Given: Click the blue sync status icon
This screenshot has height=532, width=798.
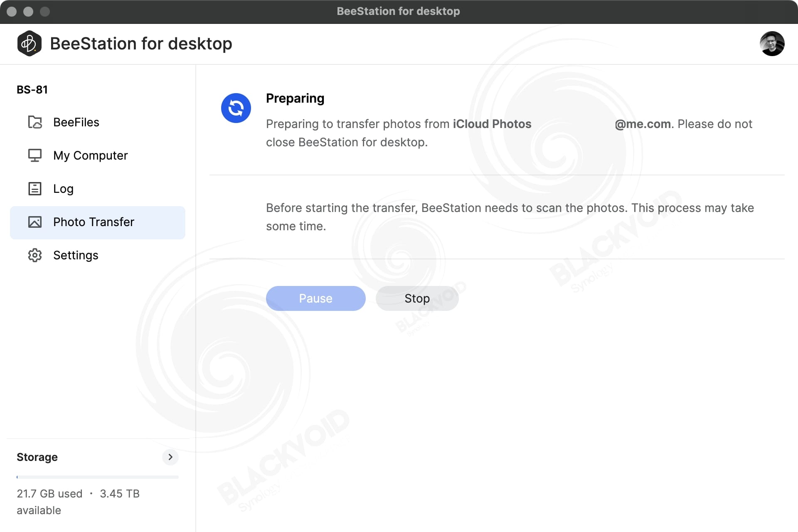Looking at the screenshot, I should tap(236, 108).
